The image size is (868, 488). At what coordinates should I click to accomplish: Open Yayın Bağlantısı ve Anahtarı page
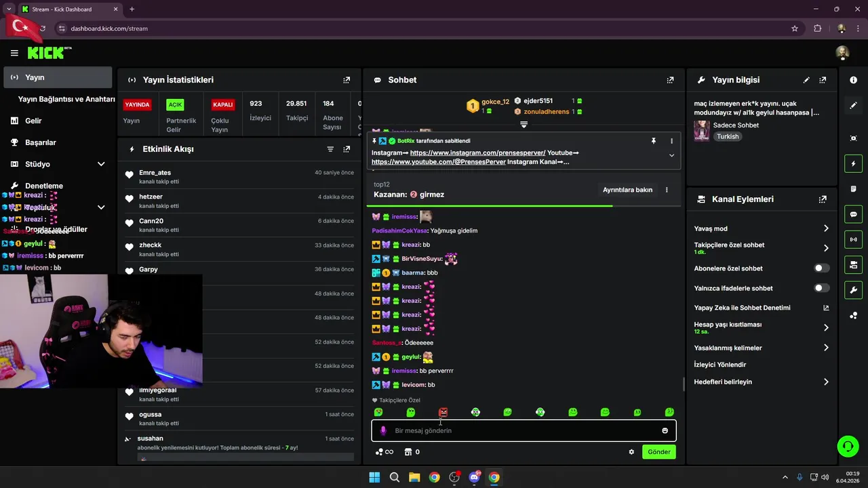(x=66, y=99)
